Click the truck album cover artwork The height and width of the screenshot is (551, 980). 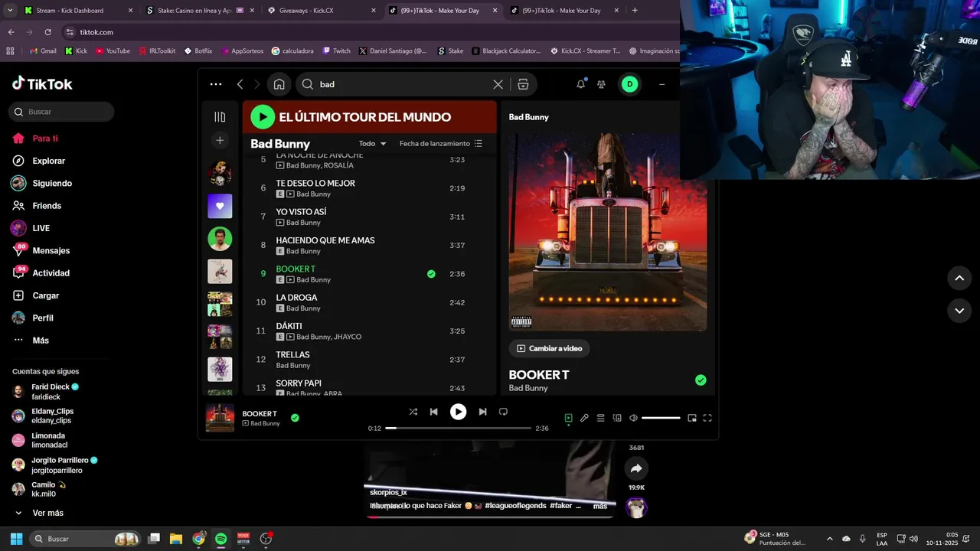[608, 232]
